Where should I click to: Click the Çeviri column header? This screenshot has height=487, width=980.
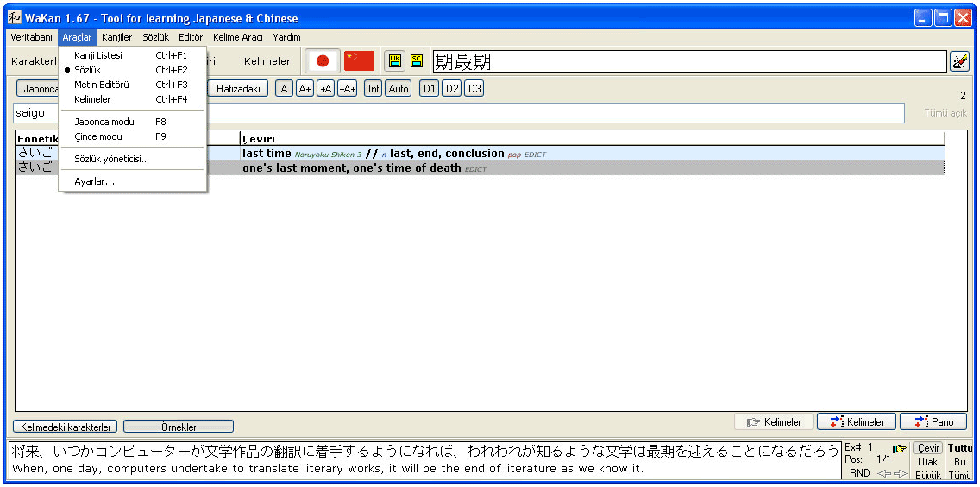pyautogui.click(x=592, y=139)
